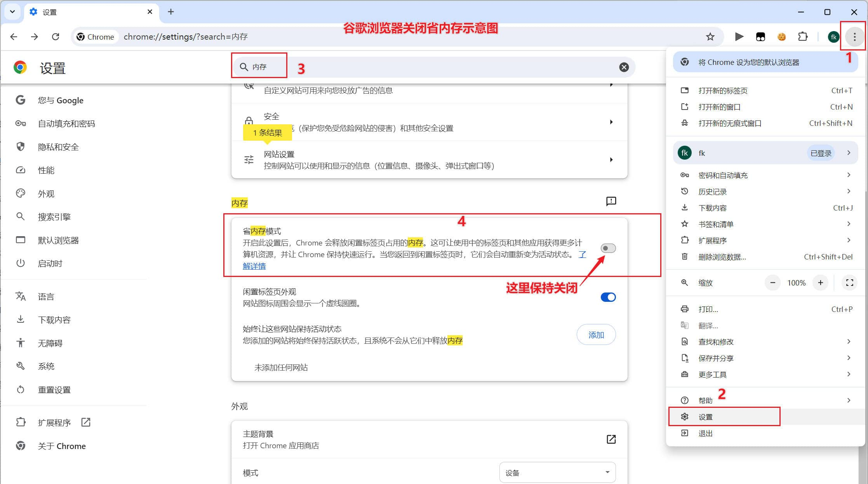Click the 添加 button for active sites
Screen dimensions: 868x484
coord(596,335)
